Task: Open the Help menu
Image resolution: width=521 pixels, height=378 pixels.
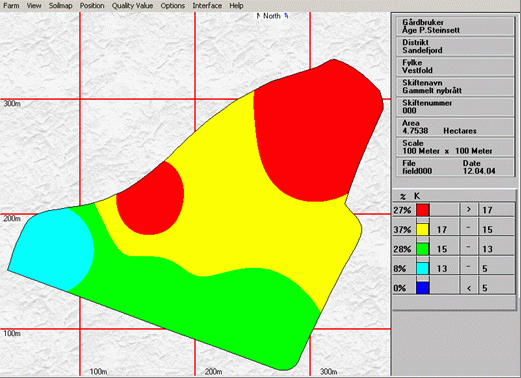Action: tap(236, 6)
